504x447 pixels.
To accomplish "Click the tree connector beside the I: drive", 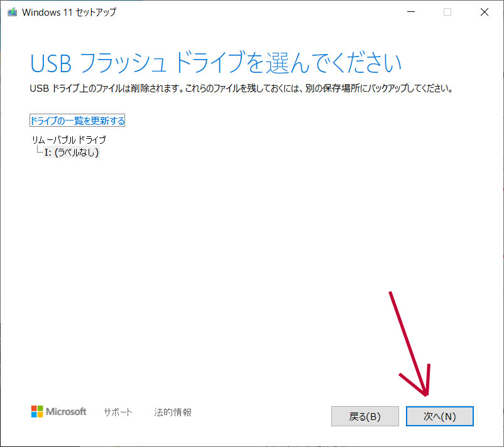I will (x=38, y=151).
